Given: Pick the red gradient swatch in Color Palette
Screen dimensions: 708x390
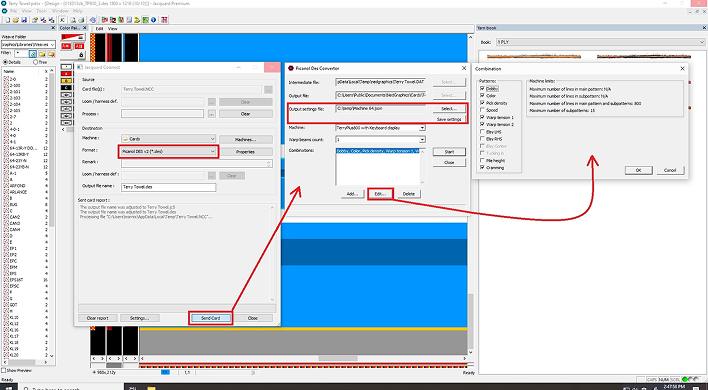Looking at the screenshot, I should pos(73,36).
